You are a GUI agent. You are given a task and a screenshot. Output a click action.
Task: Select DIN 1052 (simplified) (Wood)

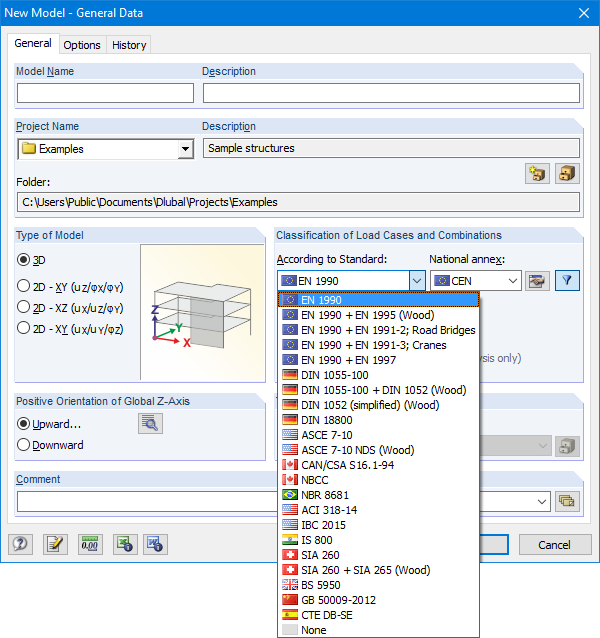(x=378, y=405)
